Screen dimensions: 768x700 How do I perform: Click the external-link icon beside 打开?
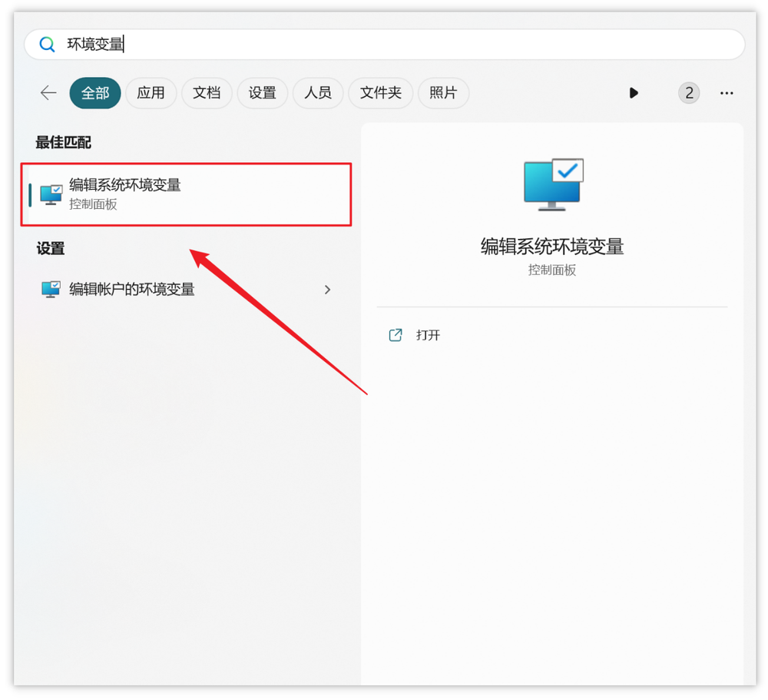pyautogui.click(x=395, y=335)
